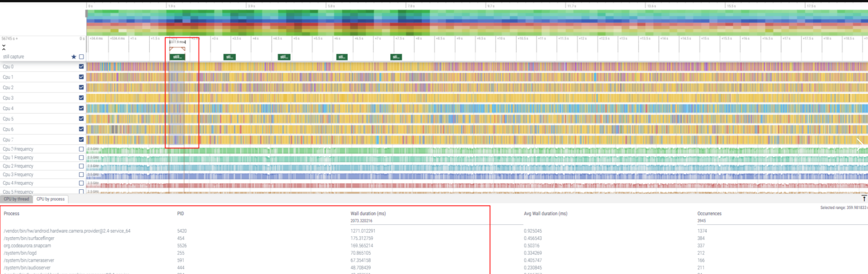The image size is (868, 274).
Task: Switch to the CPU by thread tab
Action: tap(17, 199)
